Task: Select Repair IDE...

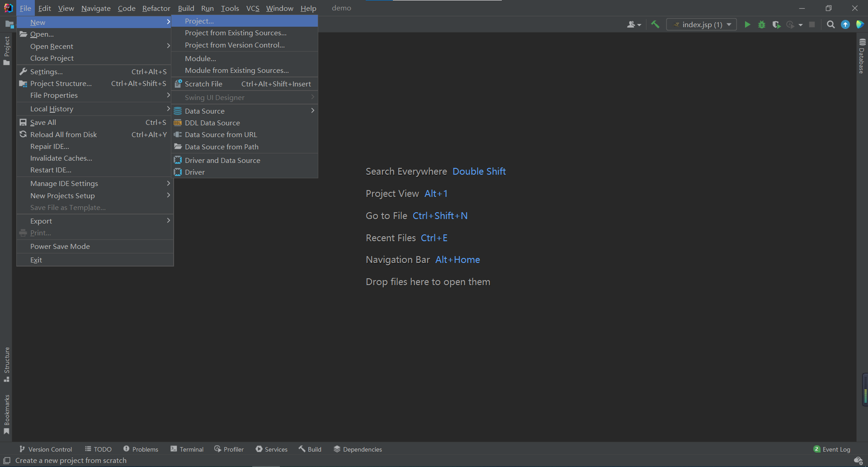Action: tap(95, 146)
